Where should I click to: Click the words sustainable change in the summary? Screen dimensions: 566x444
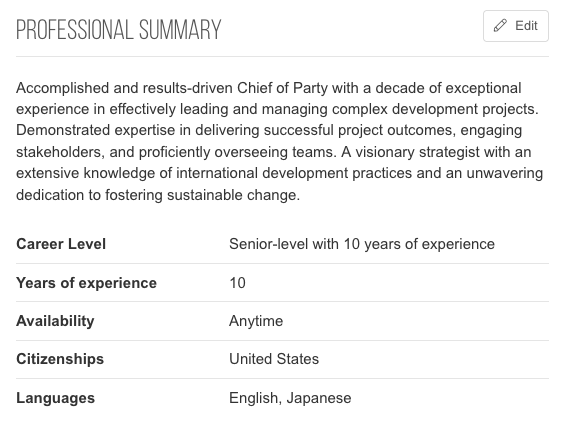point(233,195)
